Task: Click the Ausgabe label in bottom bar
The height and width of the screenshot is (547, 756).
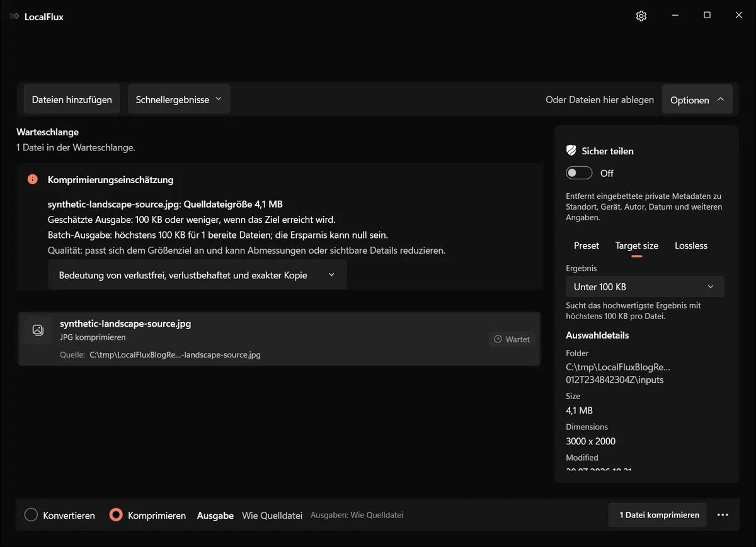Action: tap(215, 516)
